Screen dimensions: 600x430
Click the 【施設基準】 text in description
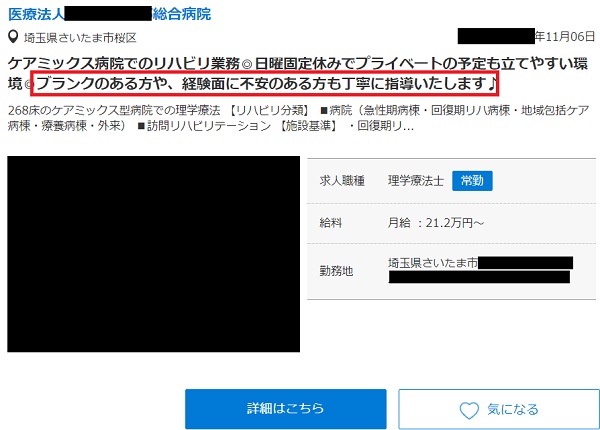tap(308, 125)
